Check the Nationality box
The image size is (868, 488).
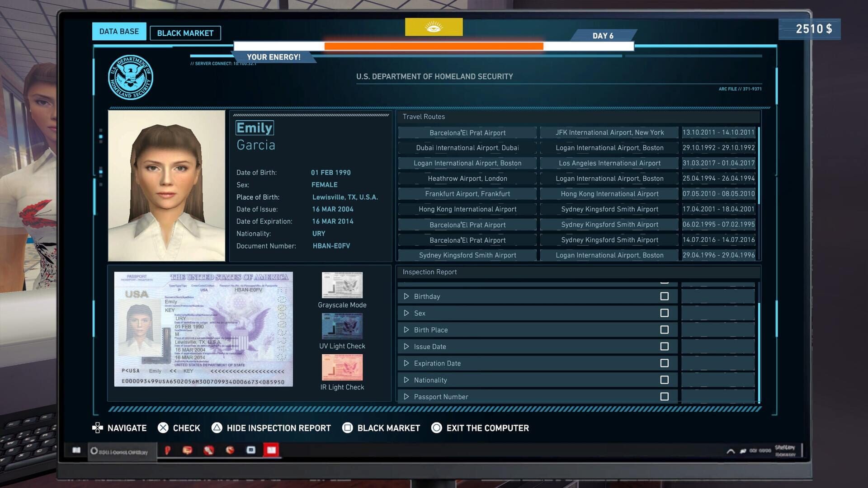664,380
